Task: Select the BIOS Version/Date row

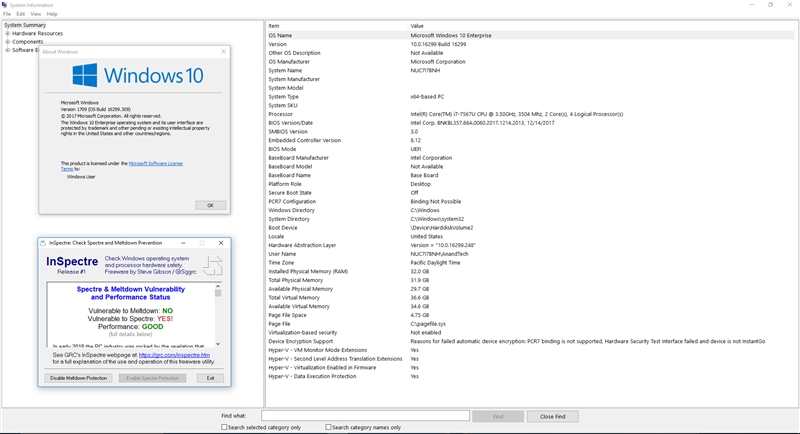Action: [x=531, y=123]
